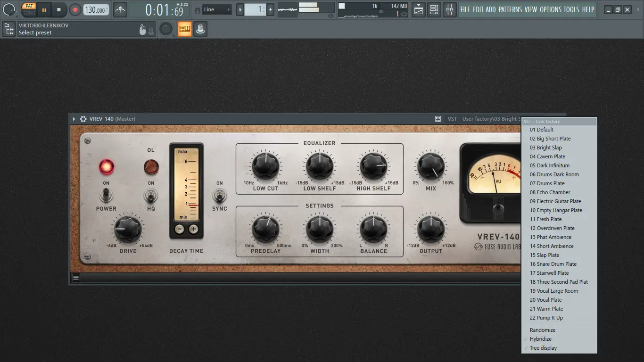Open the channel rack icon
644x362 pixels.
[x=434, y=9]
